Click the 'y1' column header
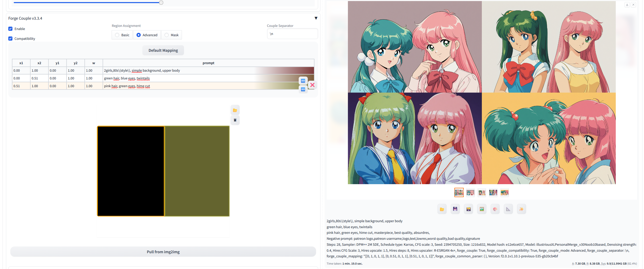 [x=58, y=63]
